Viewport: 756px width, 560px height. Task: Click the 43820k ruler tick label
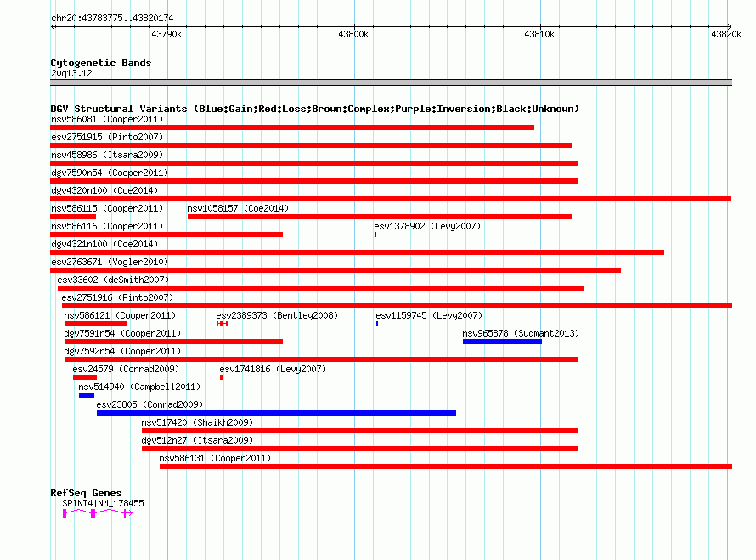[x=726, y=34]
